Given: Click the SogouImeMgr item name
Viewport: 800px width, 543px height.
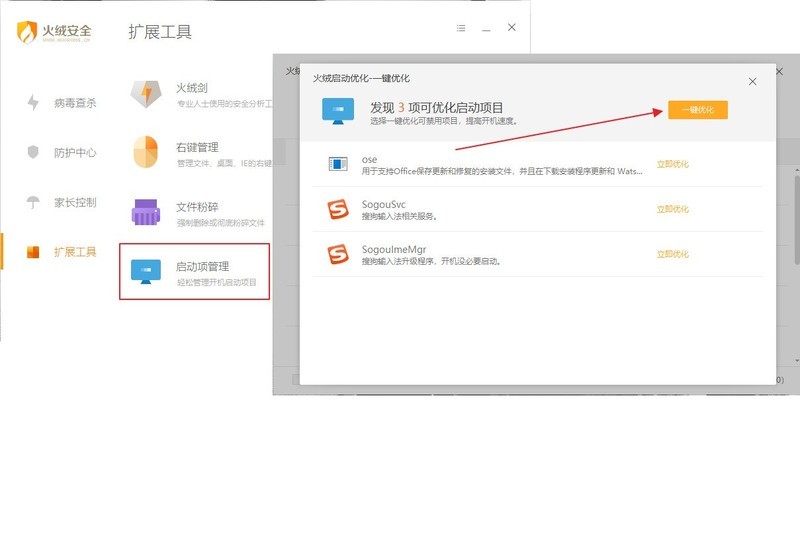Looking at the screenshot, I should coord(394,250).
